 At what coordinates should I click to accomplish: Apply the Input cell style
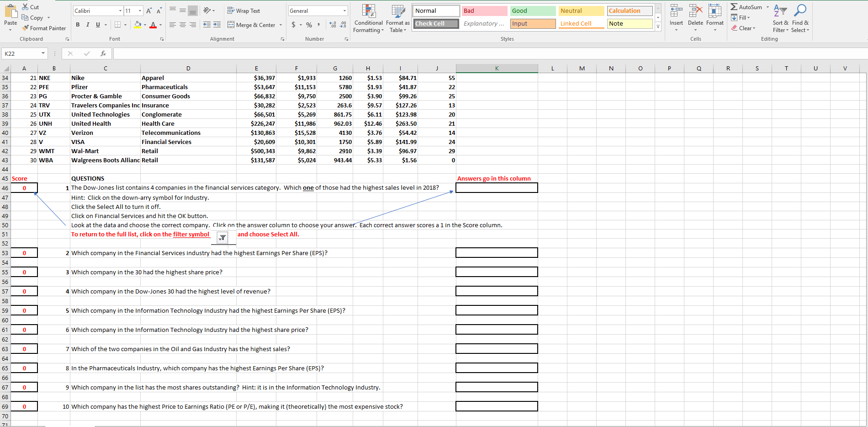coord(532,23)
